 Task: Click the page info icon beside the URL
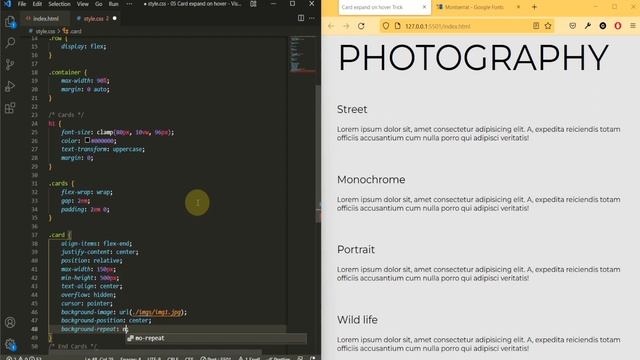click(397, 26)
